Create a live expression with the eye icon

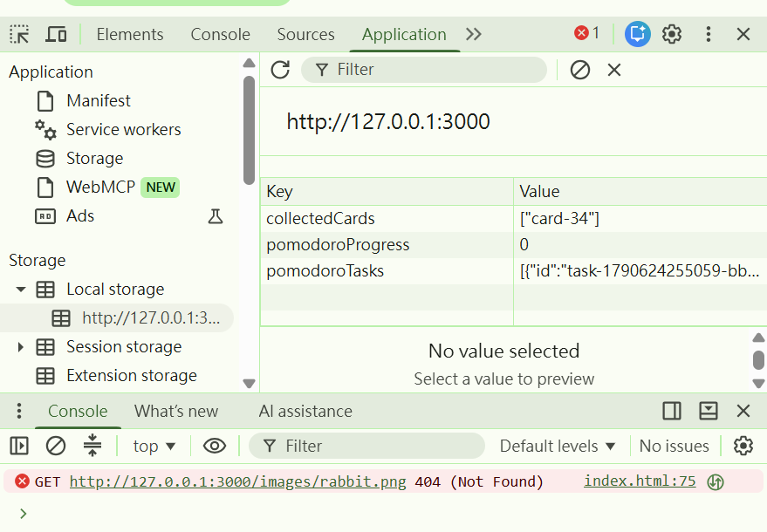tap(215, 446)
